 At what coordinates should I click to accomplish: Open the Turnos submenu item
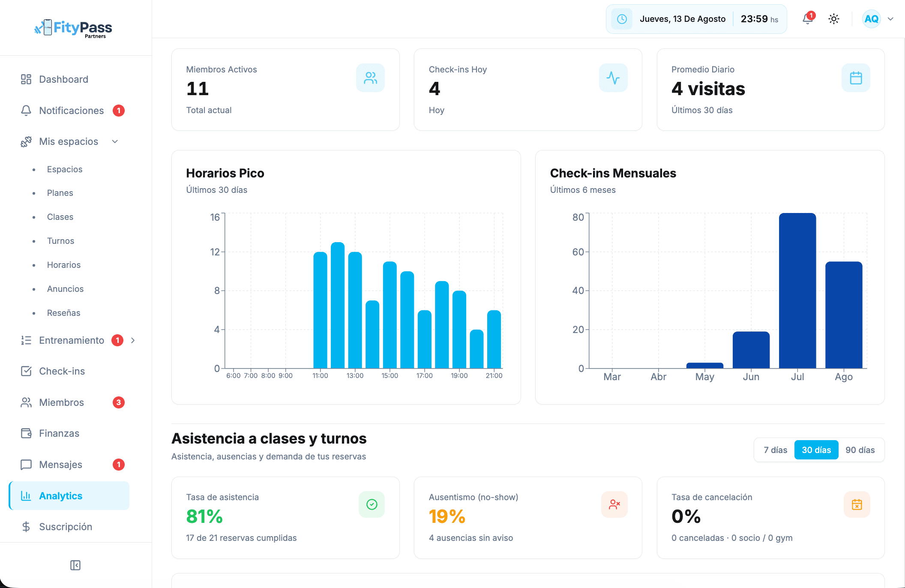coord(60,241)
